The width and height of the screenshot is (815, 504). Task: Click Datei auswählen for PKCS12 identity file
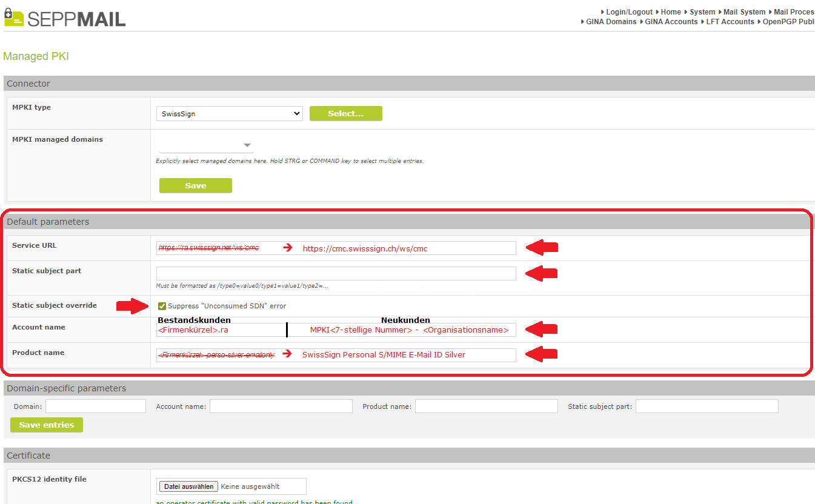tap(188, 486)
